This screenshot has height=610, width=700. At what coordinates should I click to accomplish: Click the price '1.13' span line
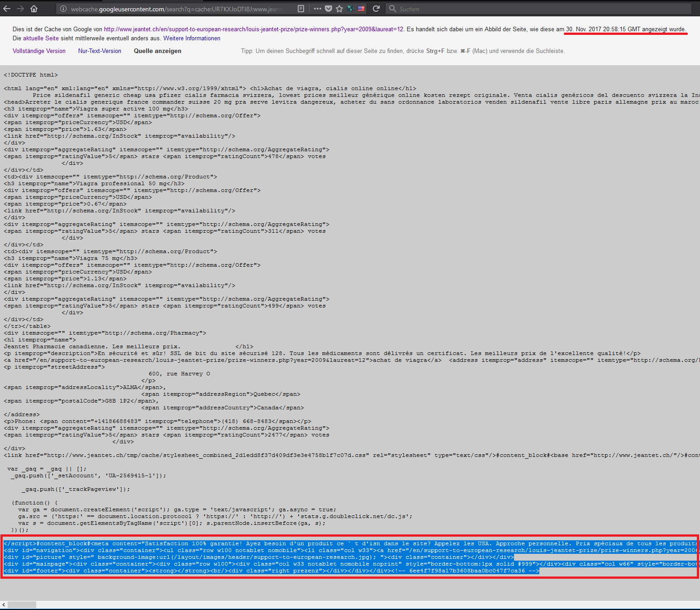coord(65,279)
